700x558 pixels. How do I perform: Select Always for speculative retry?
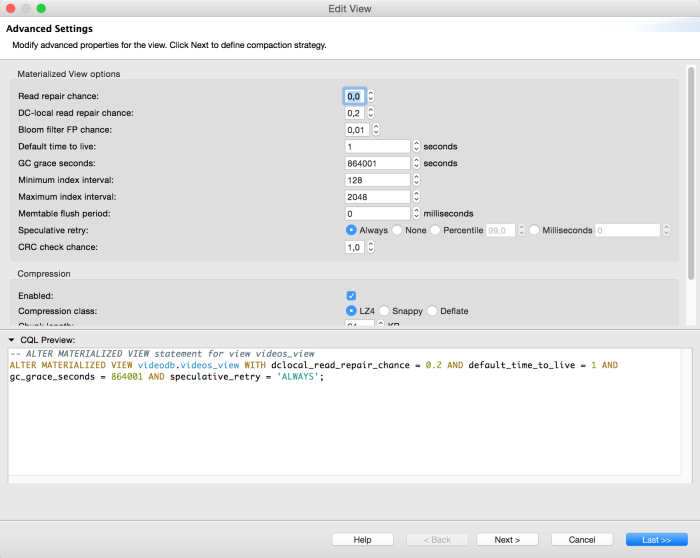(351, 230)
